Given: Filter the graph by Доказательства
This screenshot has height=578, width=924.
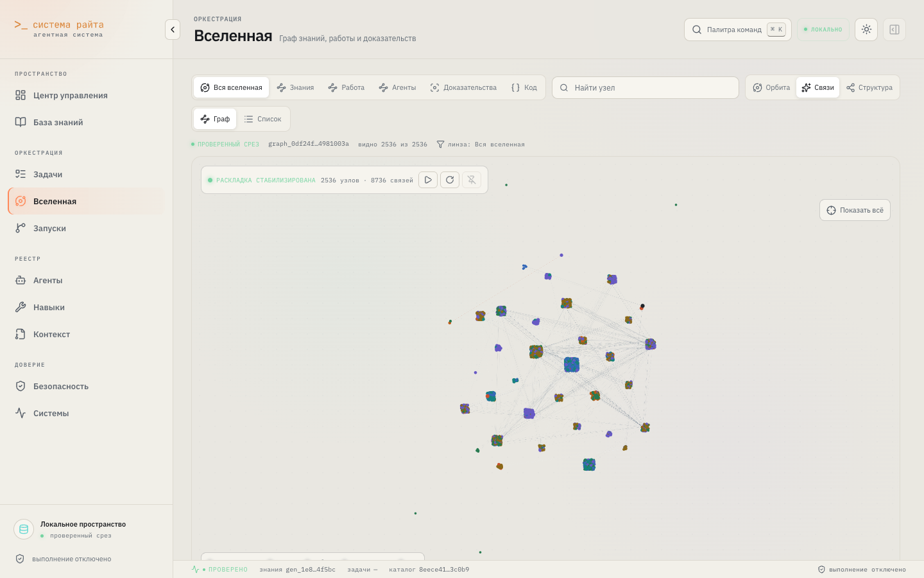Looking at the screenshot, I should point(463,87).
